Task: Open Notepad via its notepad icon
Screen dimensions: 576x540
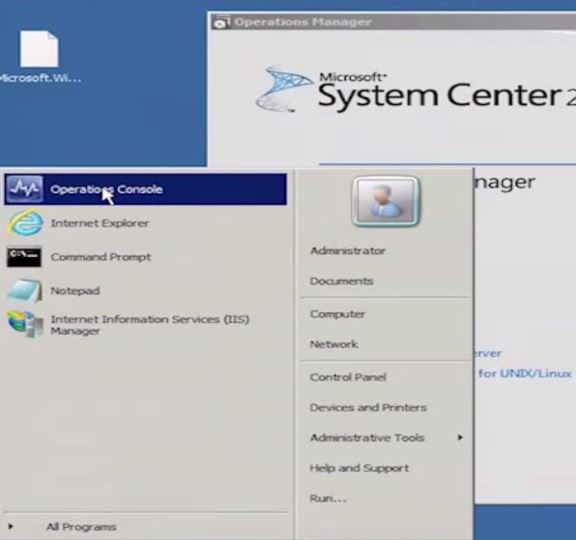Action: (x=24, y=291)
